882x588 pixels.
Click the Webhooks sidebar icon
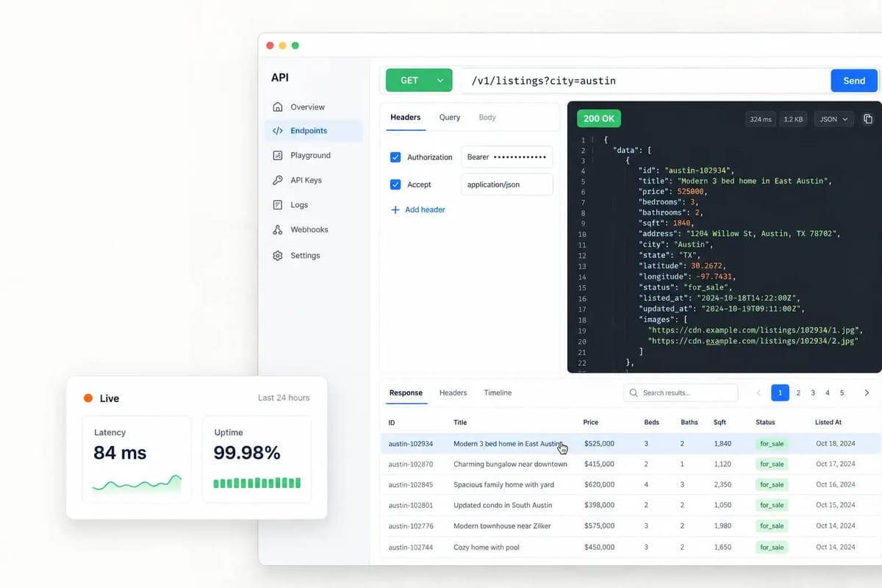tap(278, 229)
